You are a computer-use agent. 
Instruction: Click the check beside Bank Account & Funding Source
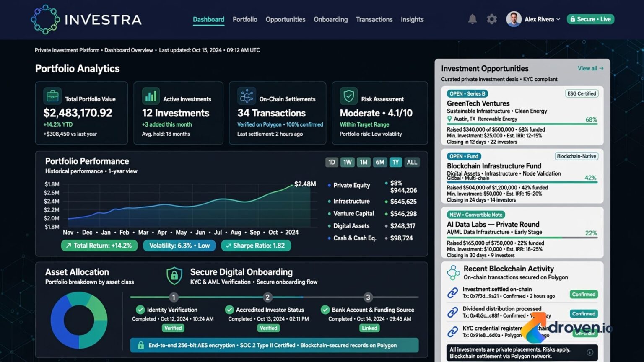point(325,310)
